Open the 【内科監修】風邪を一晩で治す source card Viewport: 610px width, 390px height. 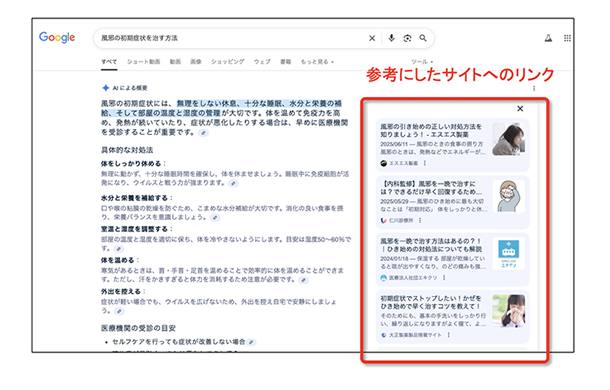[453, 202]
